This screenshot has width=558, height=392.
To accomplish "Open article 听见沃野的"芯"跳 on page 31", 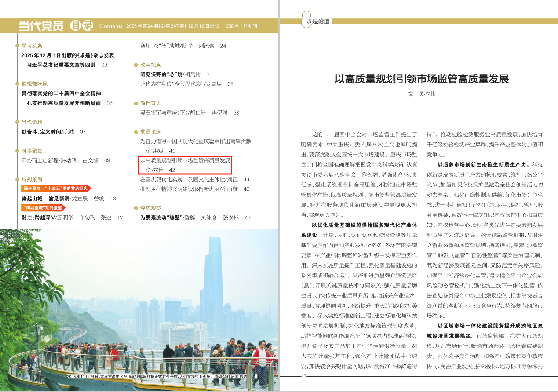I will [x=170, y=75].
